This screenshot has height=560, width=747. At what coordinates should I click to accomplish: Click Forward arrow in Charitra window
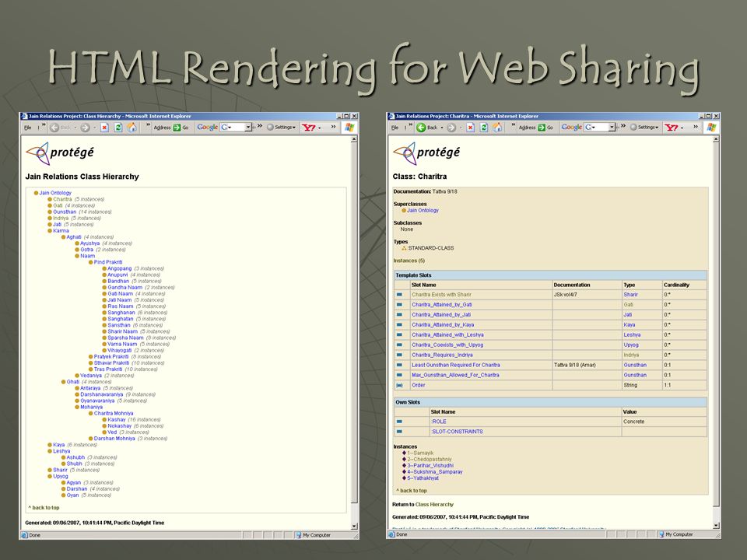coord(451,128)
